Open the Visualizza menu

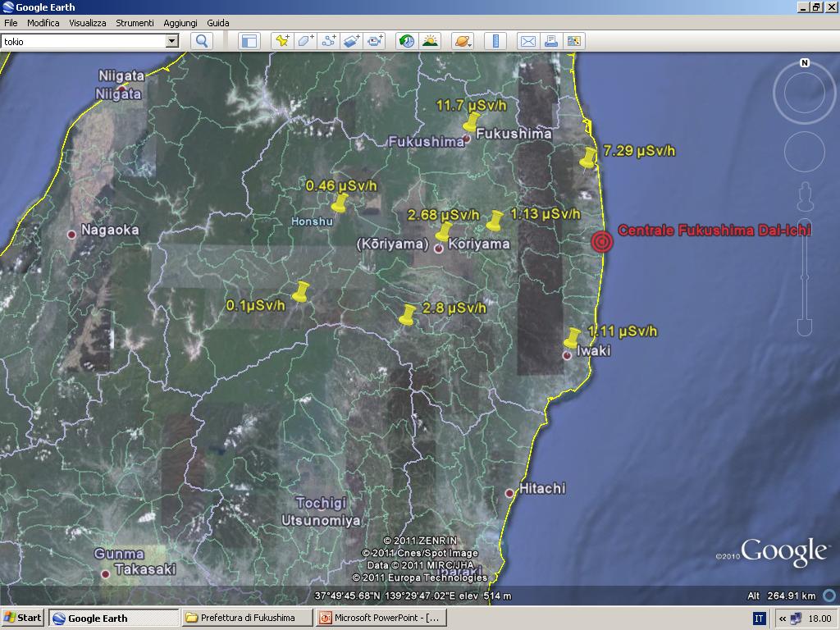point(87,23)
